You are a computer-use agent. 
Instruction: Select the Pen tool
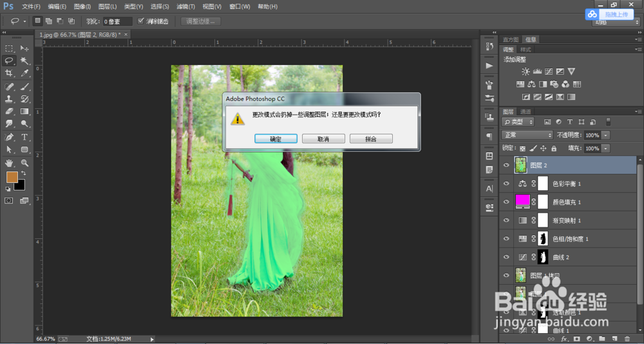[x=9, y=137]
